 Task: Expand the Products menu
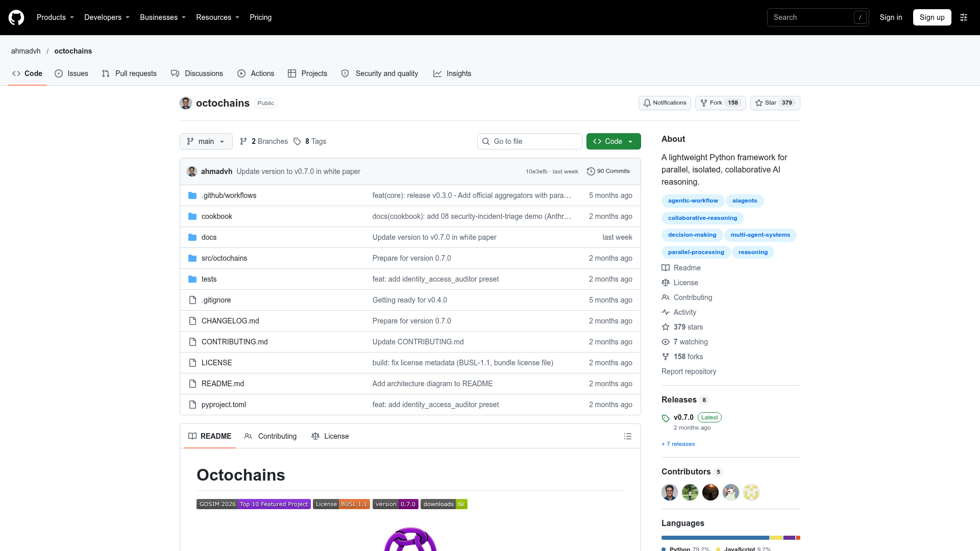[55, 17]
